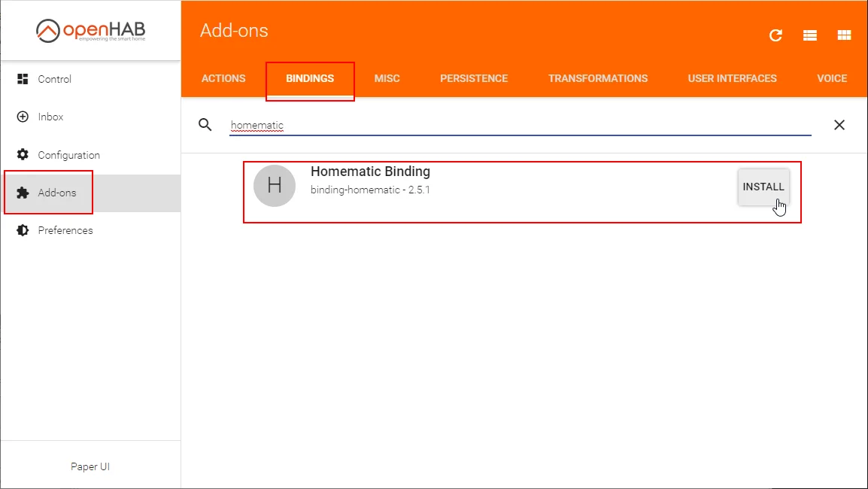Click the Inbox plus-circle icon
Image resolution: width=868 pixels, height=489 pixels.
[x=23, y=117]
